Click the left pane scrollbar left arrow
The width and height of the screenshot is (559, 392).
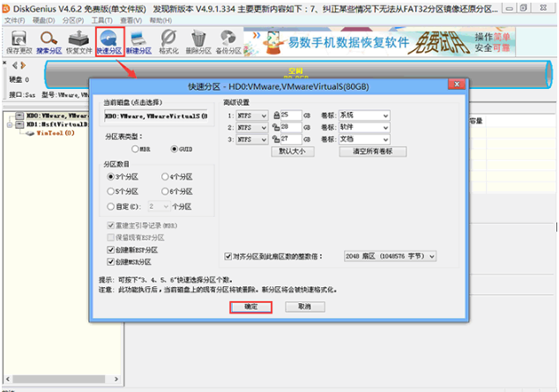(x=7, y=379)
